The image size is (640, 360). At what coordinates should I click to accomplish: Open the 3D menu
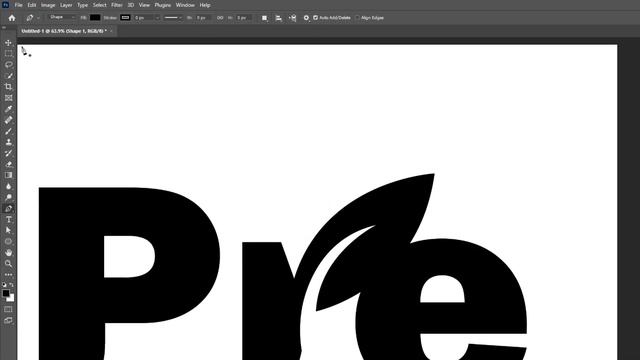pos(131,5)
